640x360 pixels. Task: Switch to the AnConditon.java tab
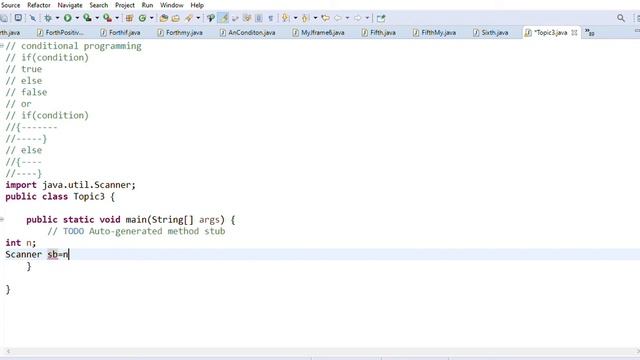click(248, 32)
